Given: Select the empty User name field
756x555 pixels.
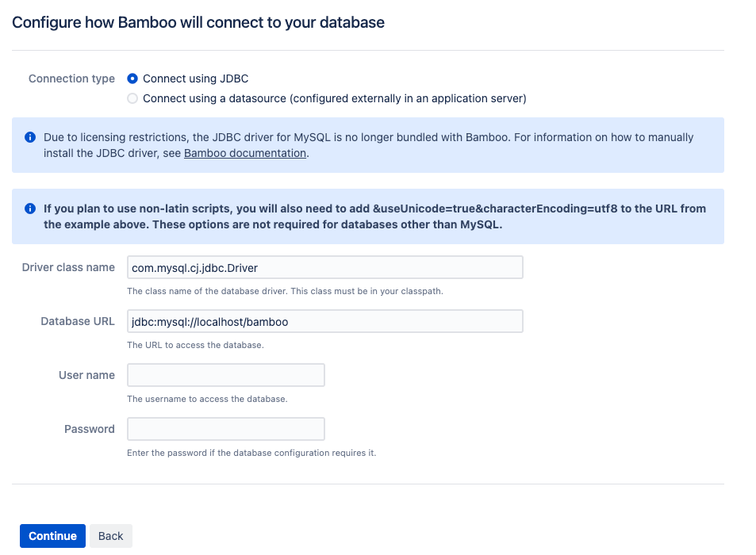Looking at the screenshot, I should point(225,375).
